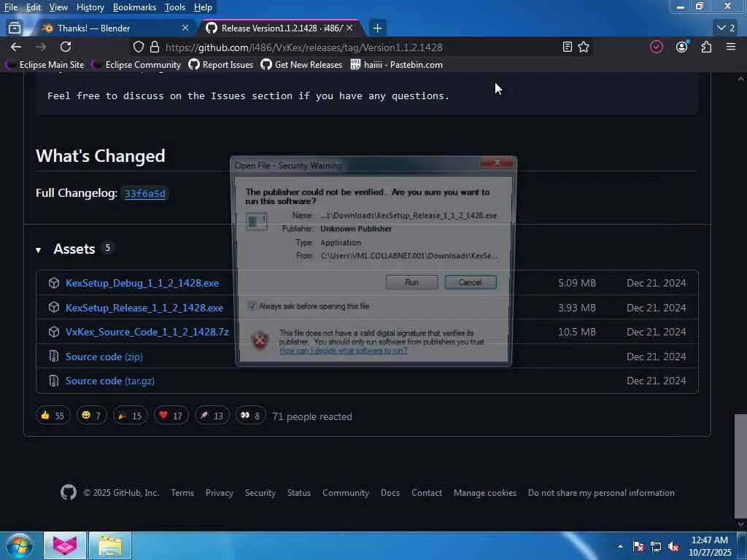
Task: Click the shield tracking protection icon
Action: [138, 47]
